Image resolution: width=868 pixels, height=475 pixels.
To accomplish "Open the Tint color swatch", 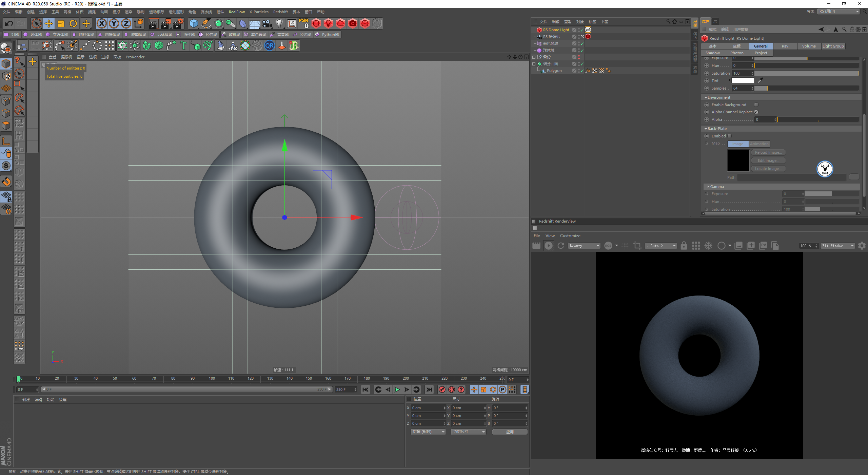I will [x=743, y=81].
